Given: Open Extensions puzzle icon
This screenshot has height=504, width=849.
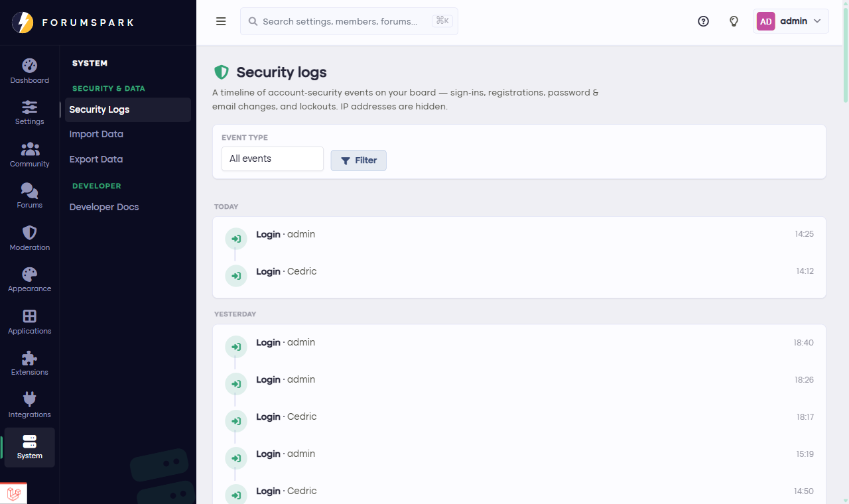Looking at the screenshot, I should (29, 358).
